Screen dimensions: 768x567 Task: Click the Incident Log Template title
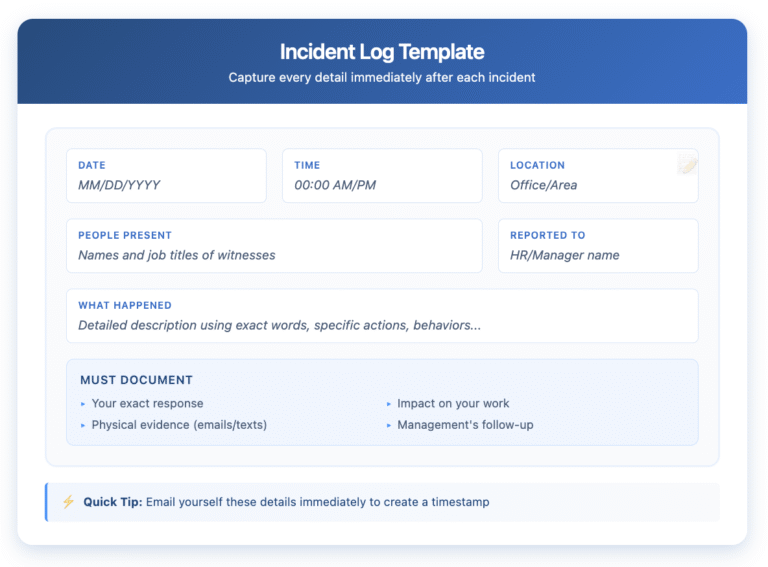coord(382,52)
